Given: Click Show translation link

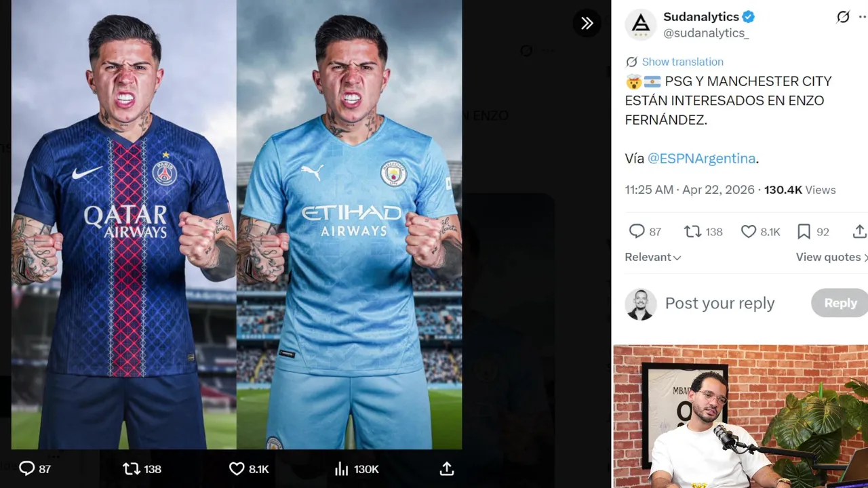Looking at the screenshot, I should [x=682, y=62].
